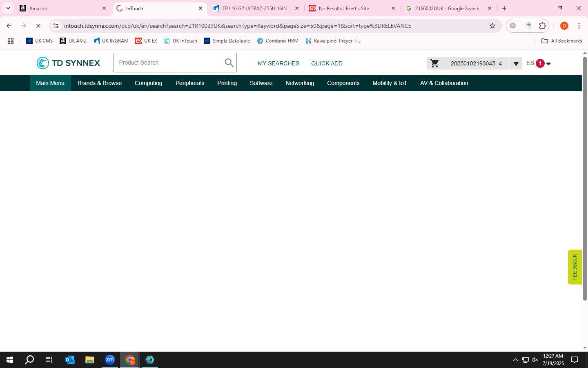Open Rawalpindi Prayer Ti... bookmark

point(333,41)
